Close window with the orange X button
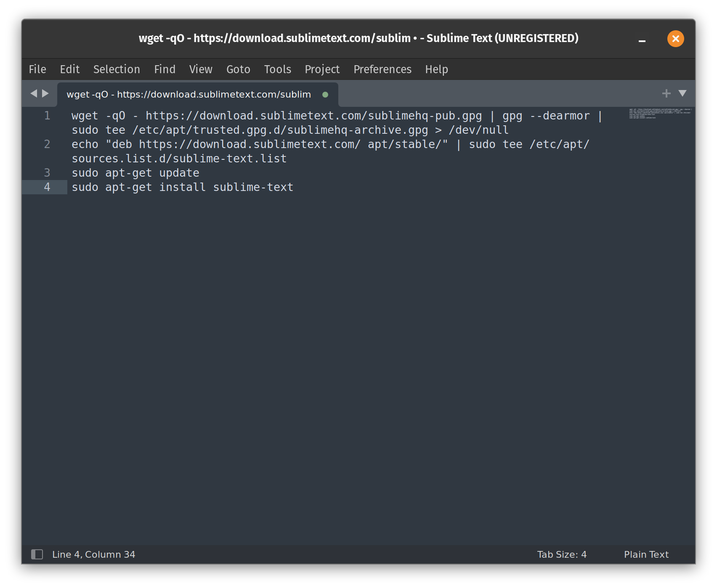Screen dimensions: 717x588 click(x=675, y=39)
